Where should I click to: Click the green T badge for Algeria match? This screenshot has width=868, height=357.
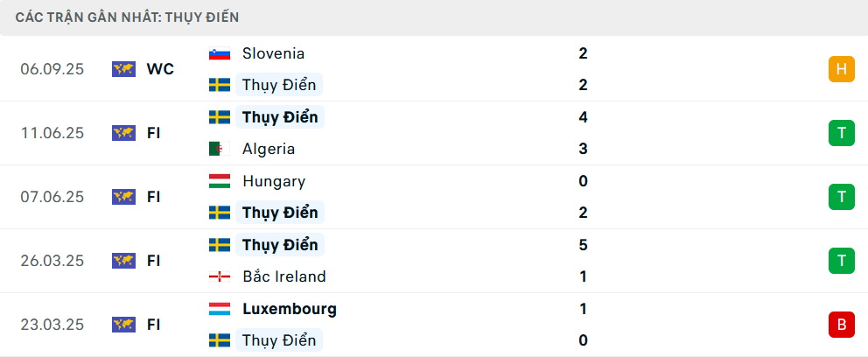(x=841, y=133)
